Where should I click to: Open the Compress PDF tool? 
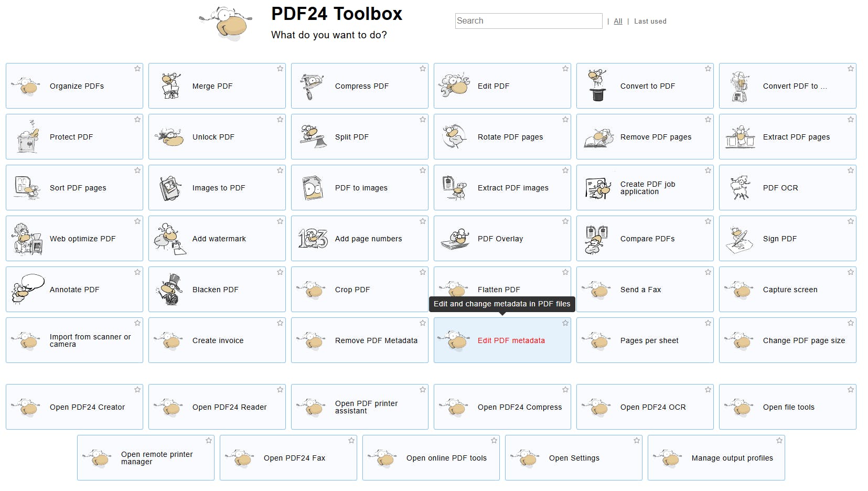(361, 86)
